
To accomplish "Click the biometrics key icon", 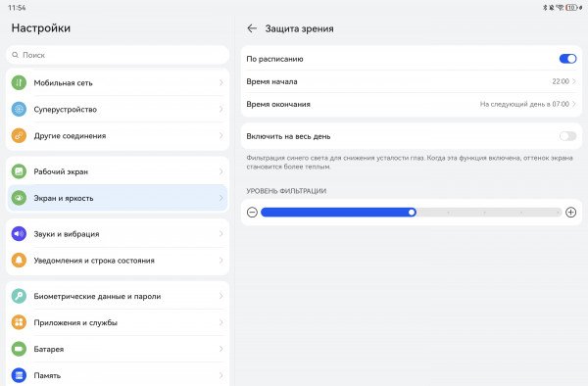I will [x=19, y=296].
